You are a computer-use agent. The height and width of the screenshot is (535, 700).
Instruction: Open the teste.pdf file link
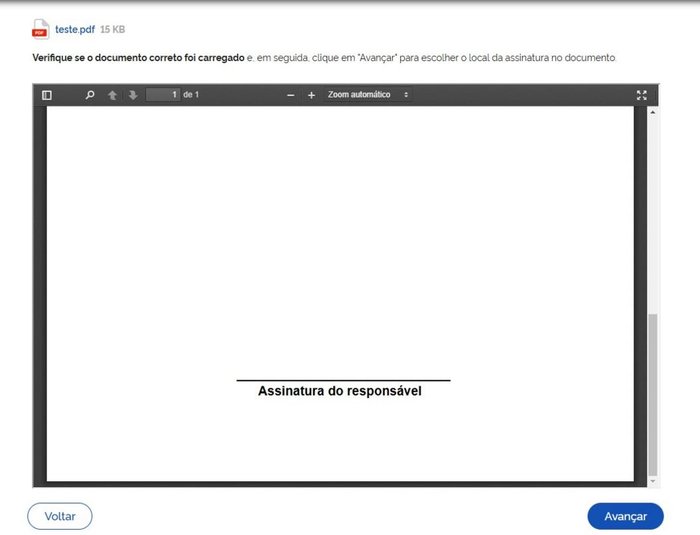point(75,29)
